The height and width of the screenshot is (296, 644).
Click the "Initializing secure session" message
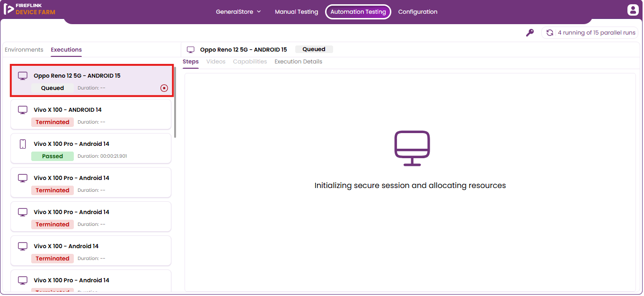pyautogui.click(x=410, y=186)
